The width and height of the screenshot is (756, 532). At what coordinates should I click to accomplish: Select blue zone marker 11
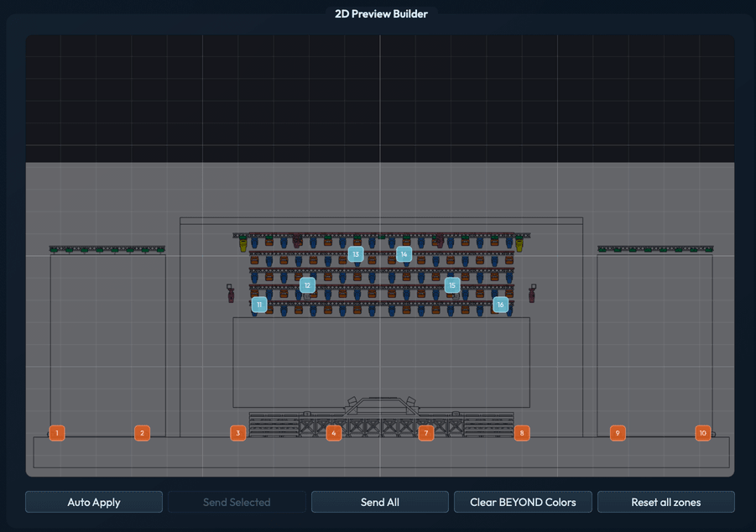click(x=259, y=305)
